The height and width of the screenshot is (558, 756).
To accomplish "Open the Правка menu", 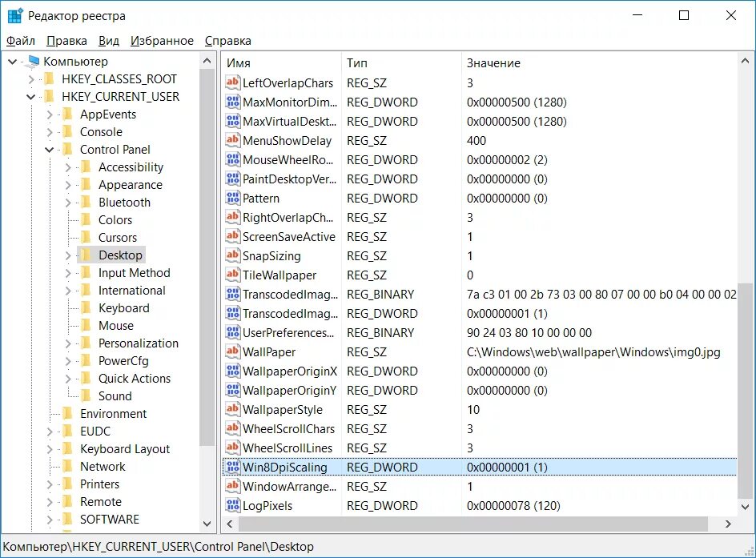I will pos(66,41).
